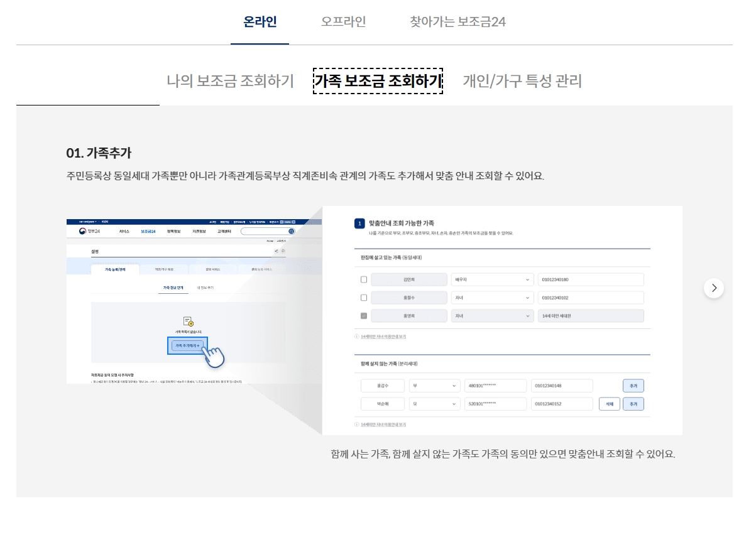Click the description starting 주민등록상 동일세대

(305, 175)
